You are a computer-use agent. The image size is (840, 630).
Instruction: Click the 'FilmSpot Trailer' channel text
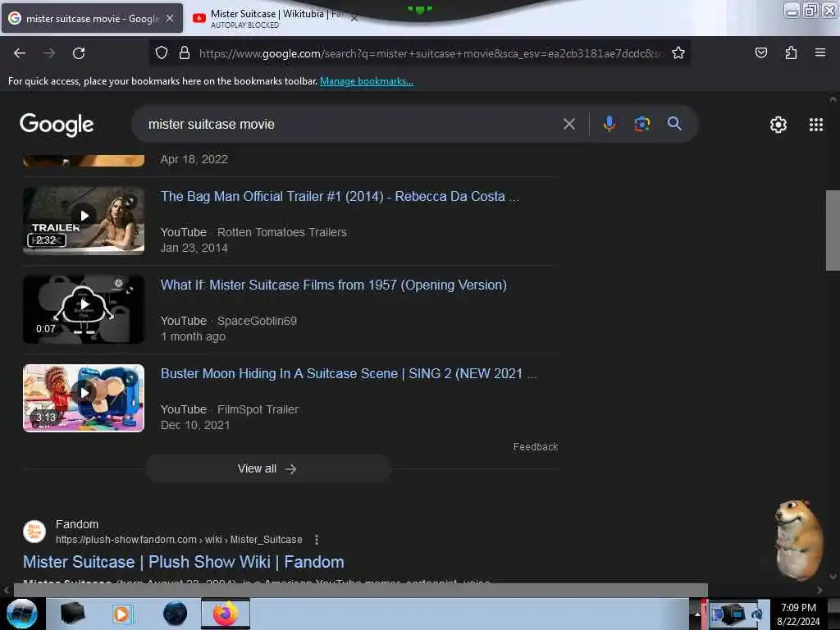pos(258,409)
